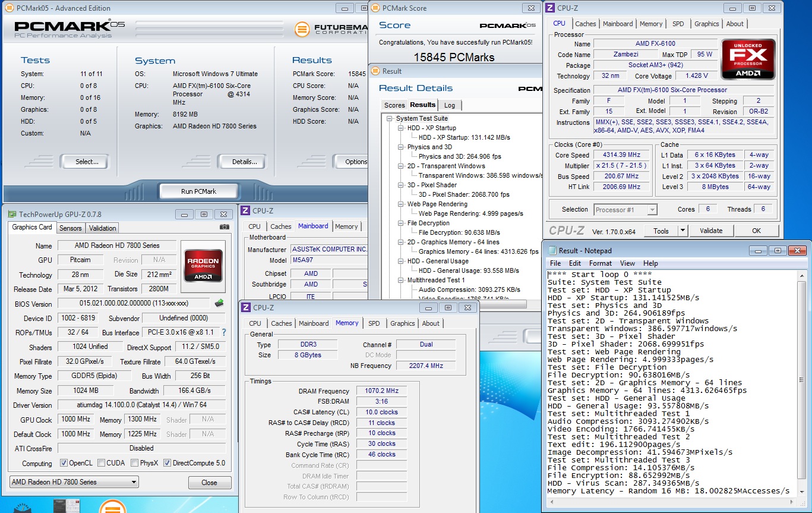Toggle the PhysX checkbox
This screenshot has width=812, height=513.
134,463
